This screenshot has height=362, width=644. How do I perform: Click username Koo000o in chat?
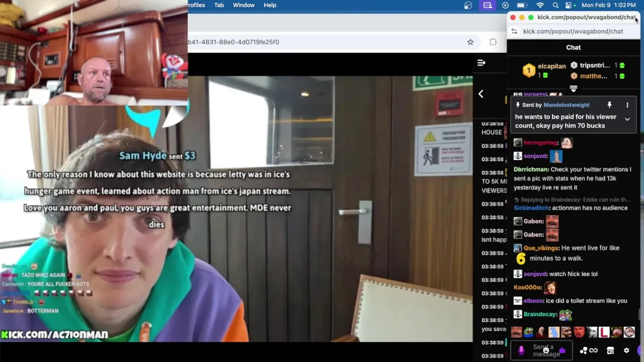[x=527, y=288]
